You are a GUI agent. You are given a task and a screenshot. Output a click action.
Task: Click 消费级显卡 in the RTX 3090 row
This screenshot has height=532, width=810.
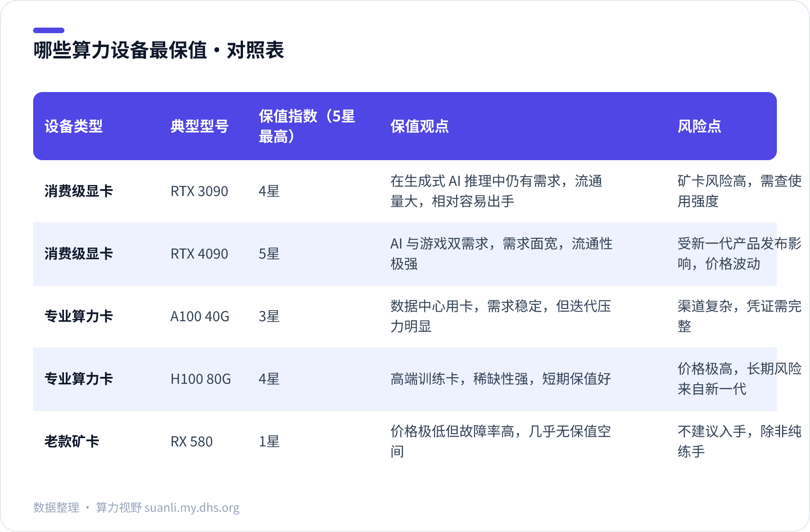pos(79,191)
